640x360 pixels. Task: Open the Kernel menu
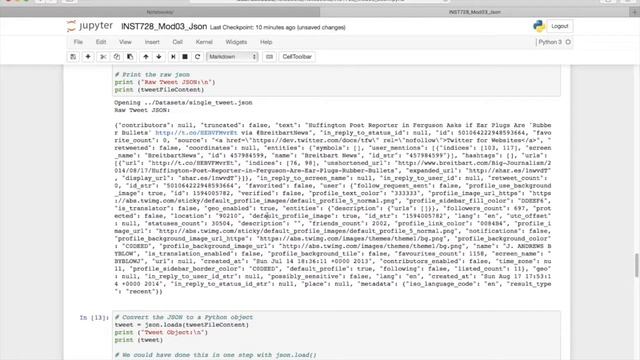tap(204, 42)
